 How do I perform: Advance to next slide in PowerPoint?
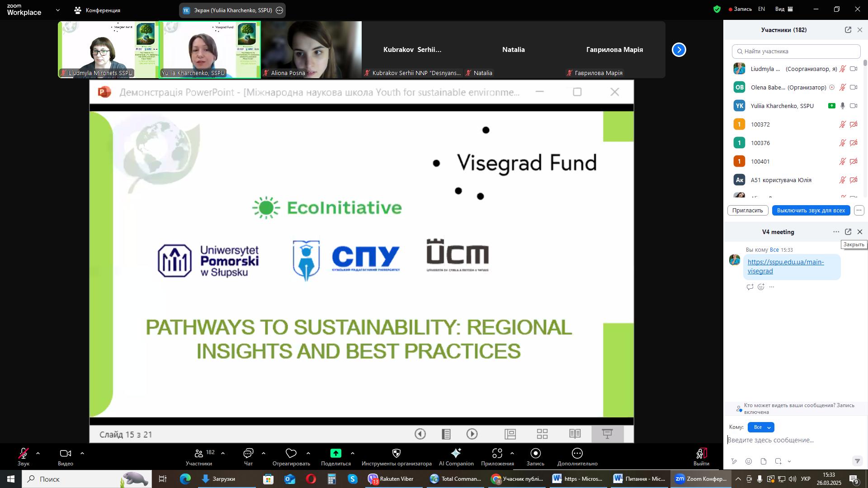point(472,434)
